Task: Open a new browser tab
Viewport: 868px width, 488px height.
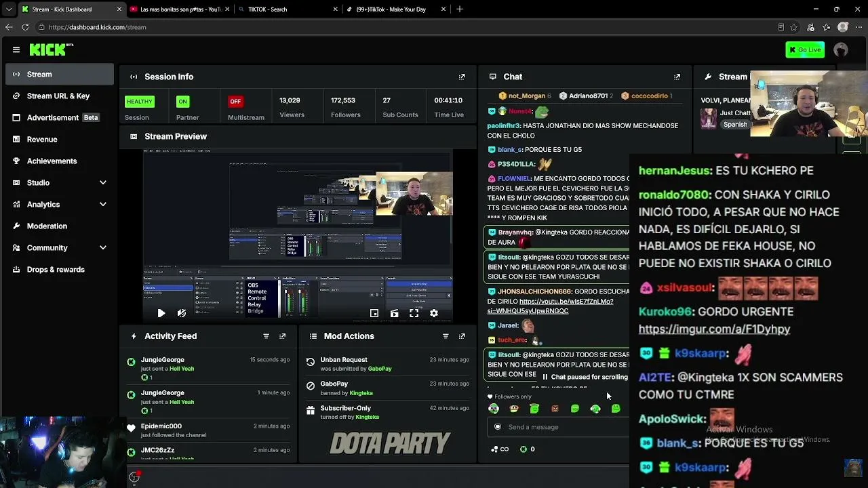Action: [x=460, y=9]
